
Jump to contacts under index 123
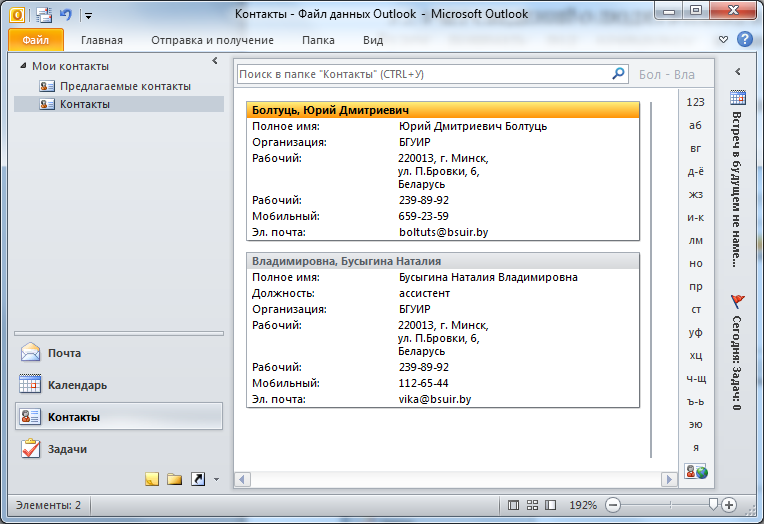point(695,102)
